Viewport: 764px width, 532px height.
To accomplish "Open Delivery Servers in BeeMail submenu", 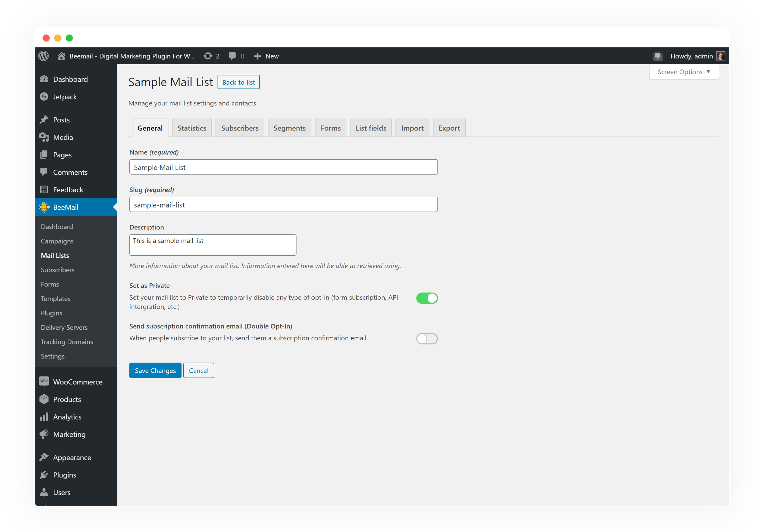I will pyautogui.click(x=64, y=328).
